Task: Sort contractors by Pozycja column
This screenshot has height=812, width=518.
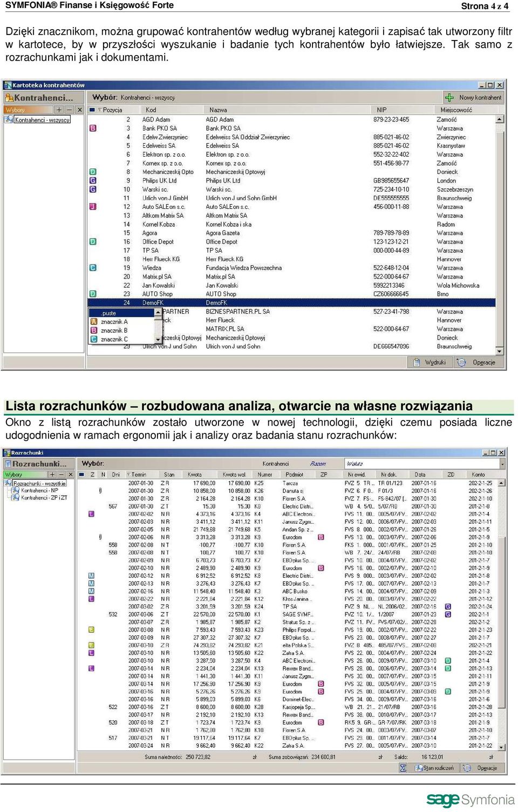Action: (x=112, y=110)
